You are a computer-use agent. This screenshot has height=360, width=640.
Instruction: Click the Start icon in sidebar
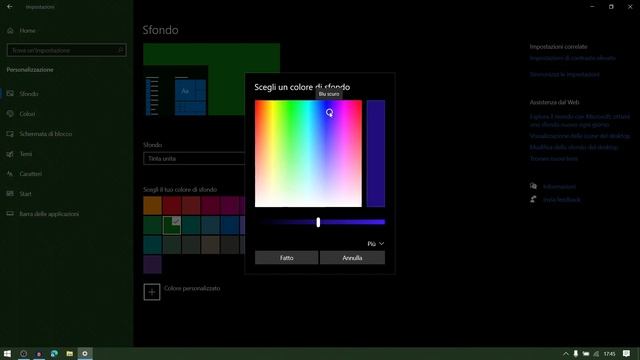(x=10, y=193)
